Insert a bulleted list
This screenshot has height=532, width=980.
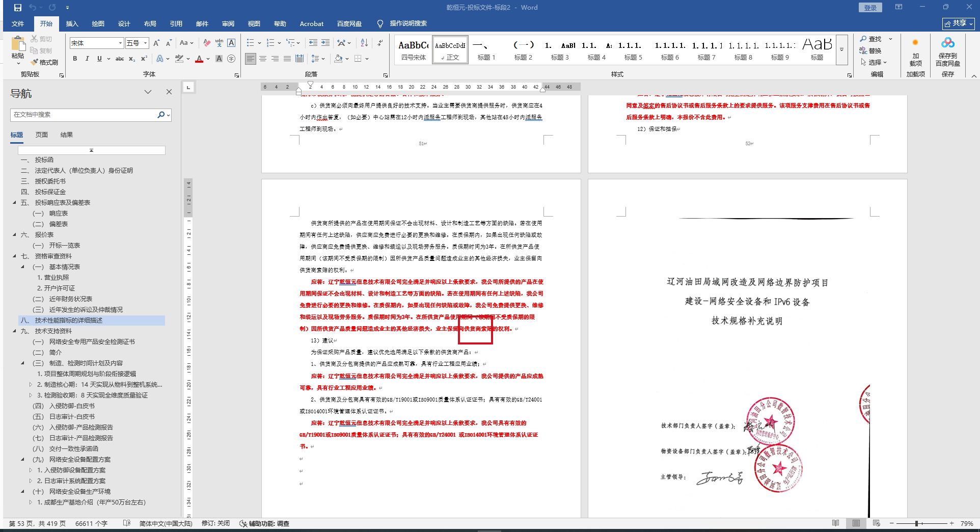click(x=250, y=43)
